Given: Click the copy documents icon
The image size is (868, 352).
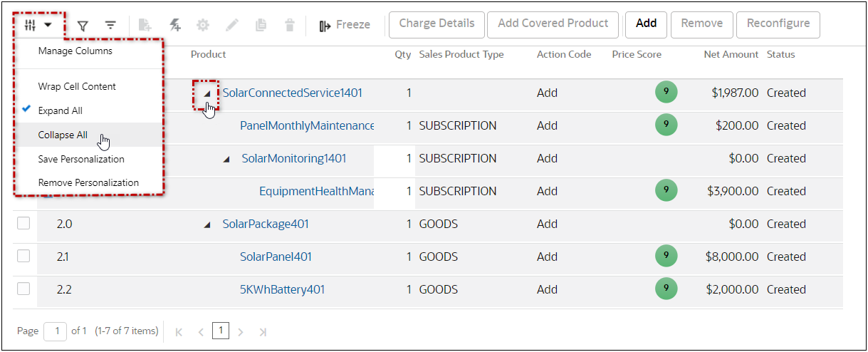Looking at the screenshot, I should click(261, 26).
